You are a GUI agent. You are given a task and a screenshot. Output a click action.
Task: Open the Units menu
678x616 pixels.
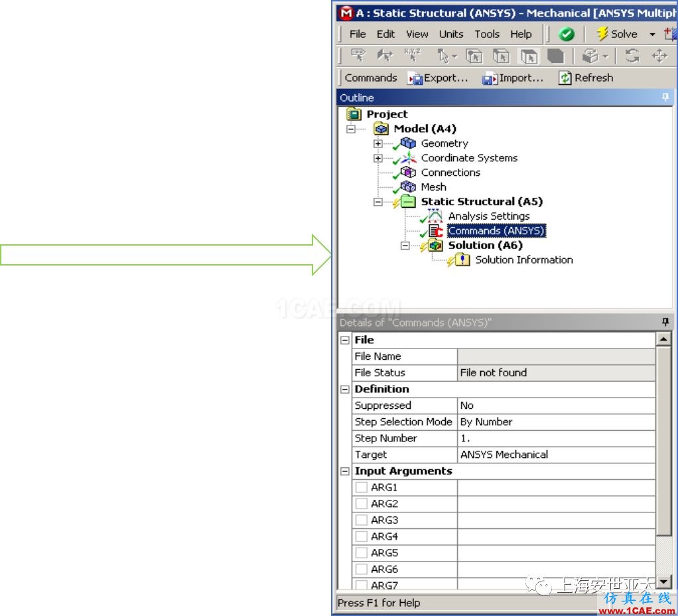451,34
